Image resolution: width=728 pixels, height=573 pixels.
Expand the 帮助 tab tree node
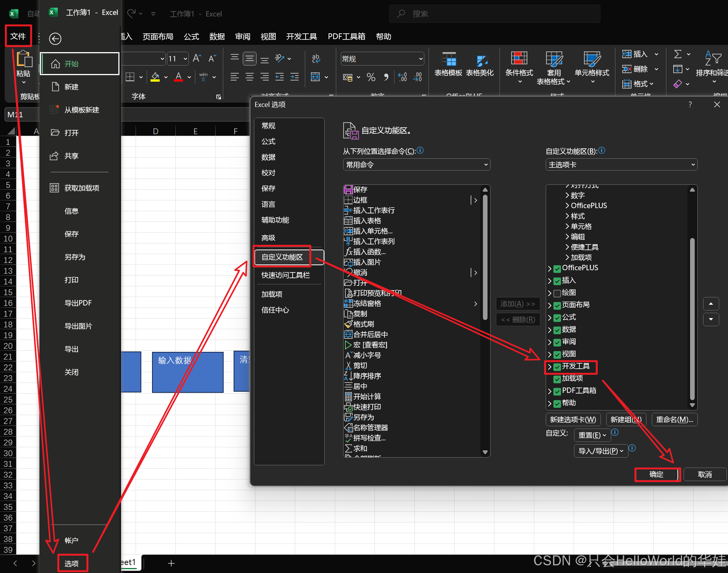pos(550,404)
